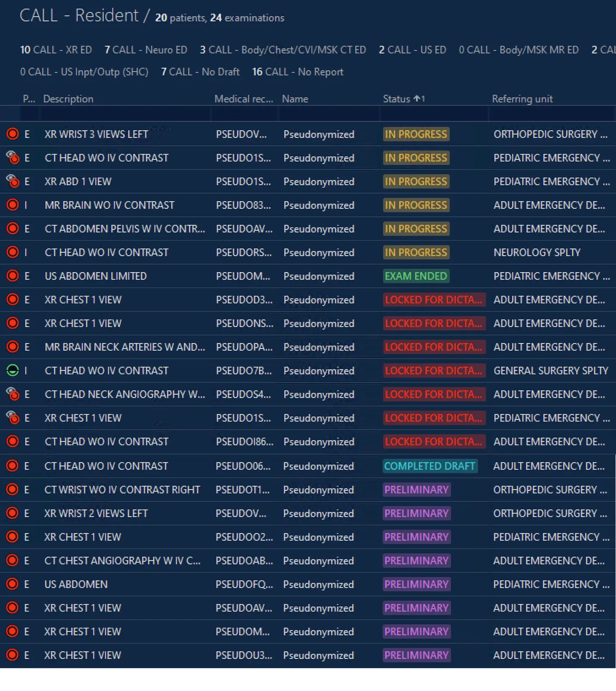The width and height of the screenshot is (616, 691).
Task: Select the CT CHEST ANGIOGRAPHY W IV C... description
Action: pos(122,561)
